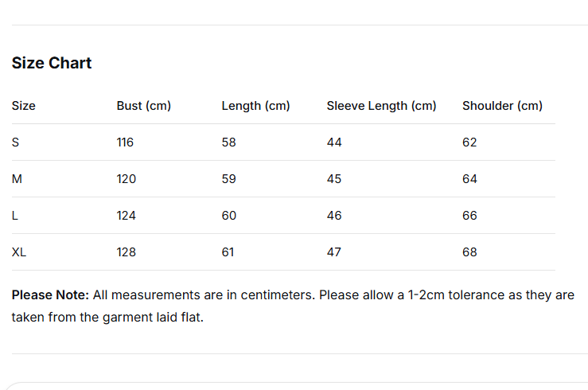
Task: Click bust value 116 for size S
Action: click(x=125, y=142)
